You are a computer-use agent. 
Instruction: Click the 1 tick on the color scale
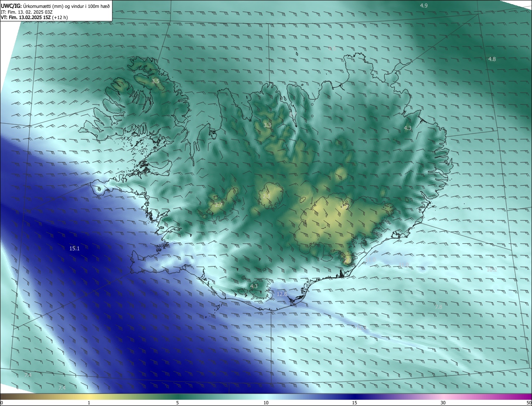tap(89, 403)
